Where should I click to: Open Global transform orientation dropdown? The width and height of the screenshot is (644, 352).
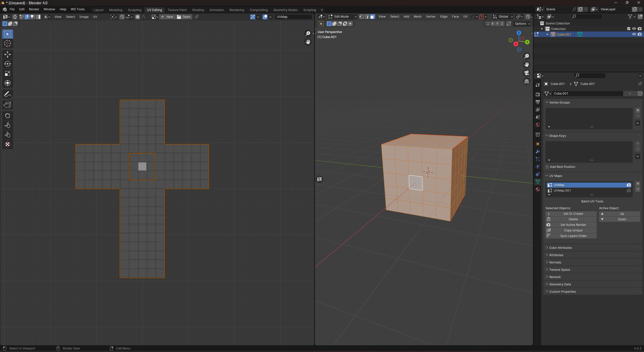tap(503, 17)
